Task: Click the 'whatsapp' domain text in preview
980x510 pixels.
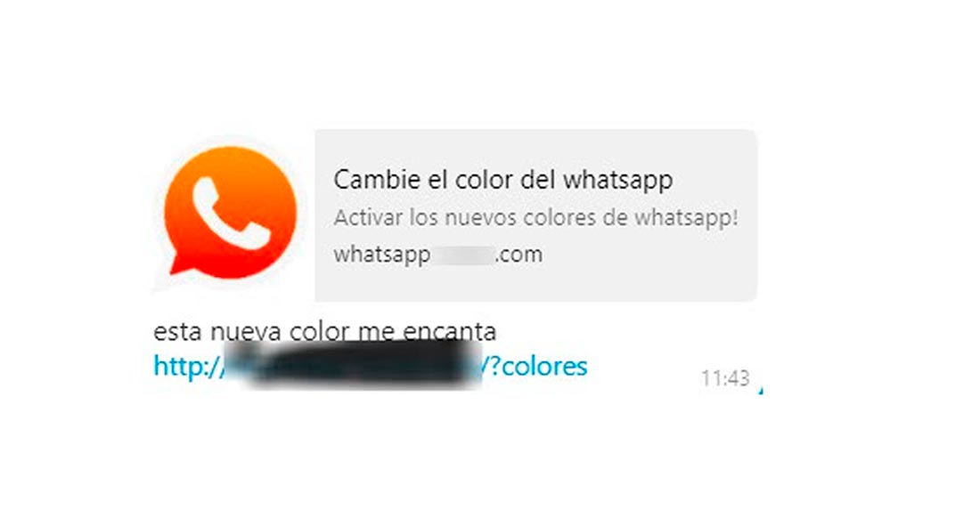Action: click(382, 255)
